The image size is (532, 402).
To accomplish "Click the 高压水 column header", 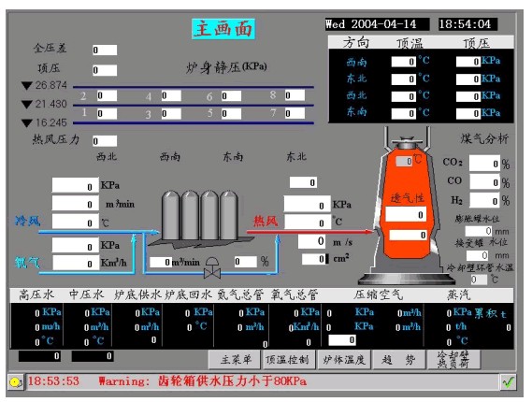I will (x=36, y=294).
